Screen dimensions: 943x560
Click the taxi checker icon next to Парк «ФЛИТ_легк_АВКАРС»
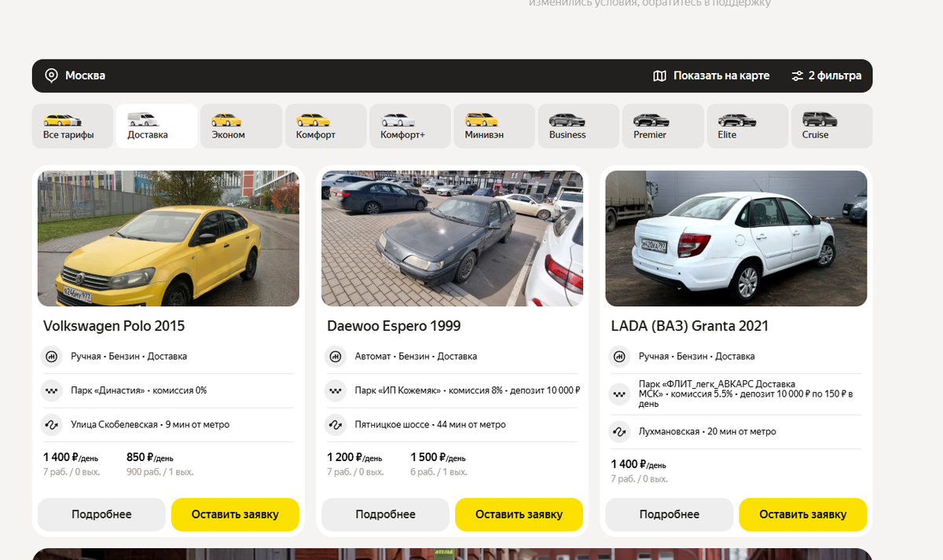pyautogui.click(x=619, y=394)
